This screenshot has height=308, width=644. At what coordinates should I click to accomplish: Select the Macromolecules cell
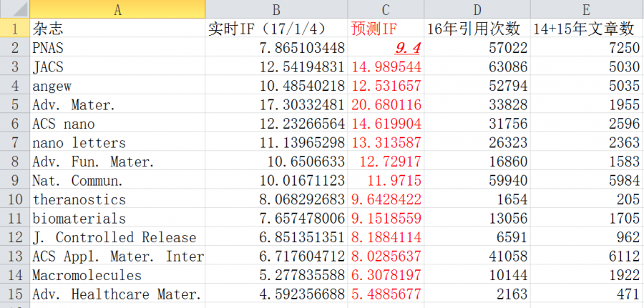(x=117, y=275)
